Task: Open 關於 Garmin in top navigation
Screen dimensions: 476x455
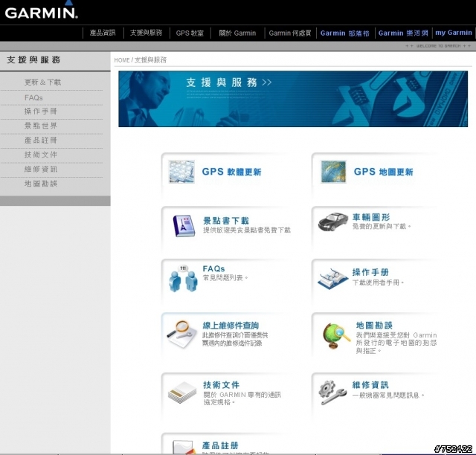Action: (237, 33)
